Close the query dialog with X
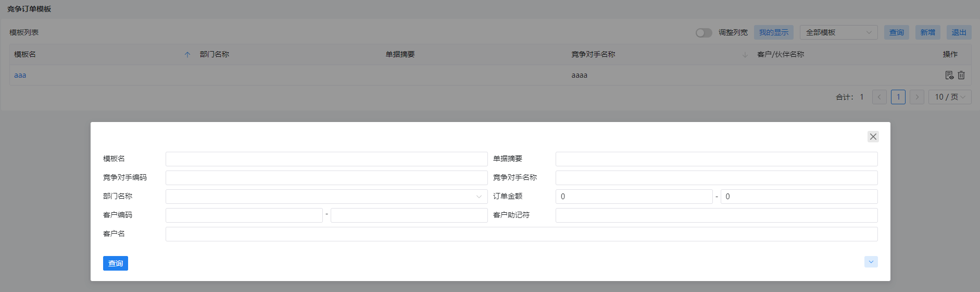 pyautogui.click(x=873, y=137)
